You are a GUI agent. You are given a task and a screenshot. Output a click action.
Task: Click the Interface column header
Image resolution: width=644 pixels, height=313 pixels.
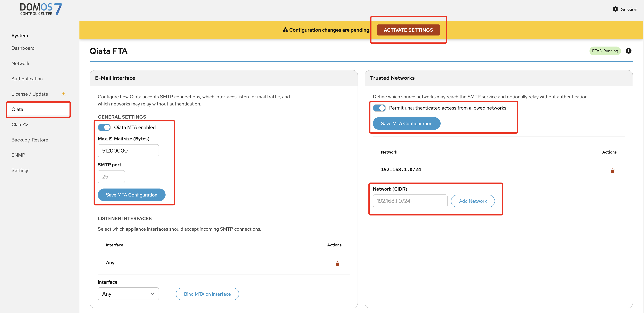click(x=114, y=245)
